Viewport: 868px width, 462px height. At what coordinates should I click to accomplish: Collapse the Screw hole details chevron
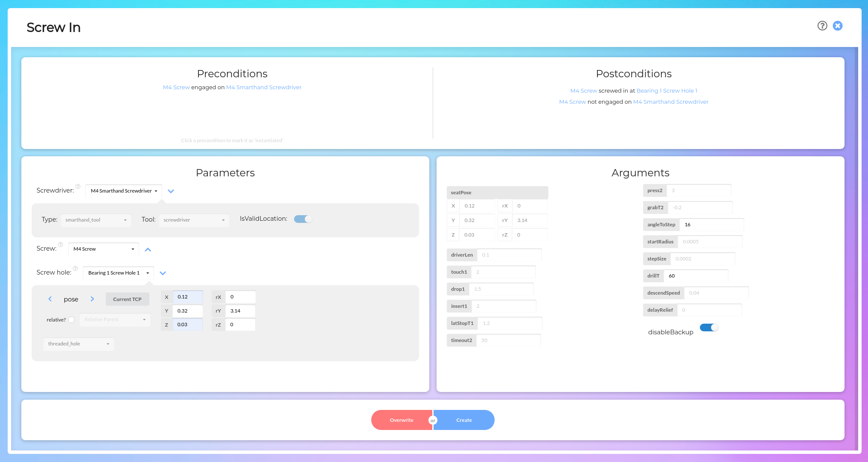pyautogui.click(x=163, y=273)
